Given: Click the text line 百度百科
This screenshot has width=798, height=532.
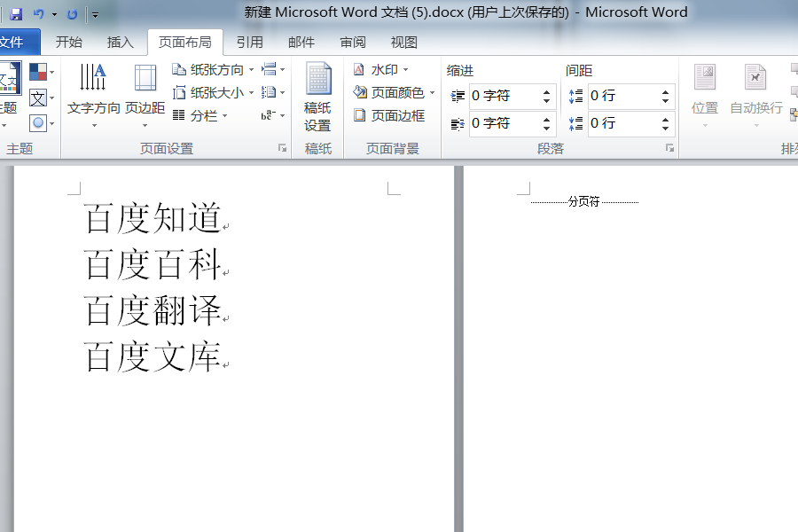Looking at the screenshot, I should click(x=153, y=264).
